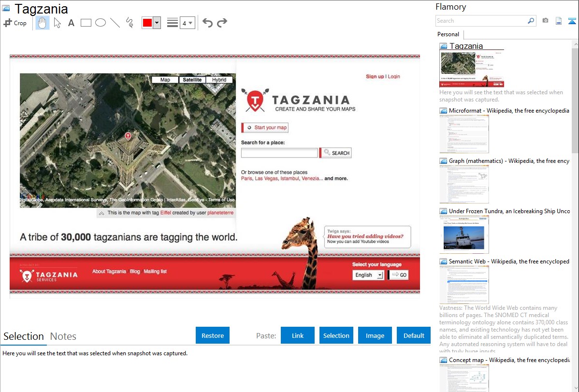Switch to the Selection tab
The image size is (579, 392).
[x=24, y=336]
